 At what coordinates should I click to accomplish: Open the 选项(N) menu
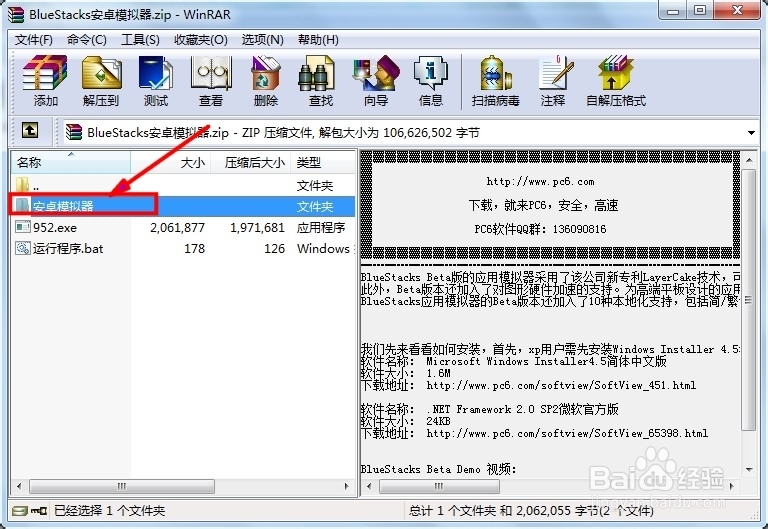point(263,40)
